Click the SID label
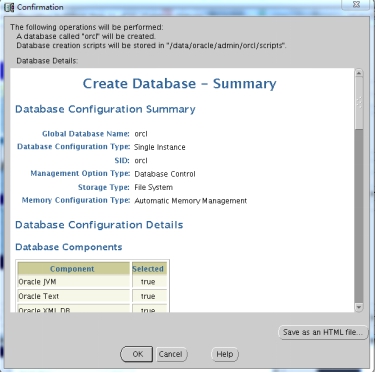The height and width of the screenshot is (373, 376). tap(122, 160)
